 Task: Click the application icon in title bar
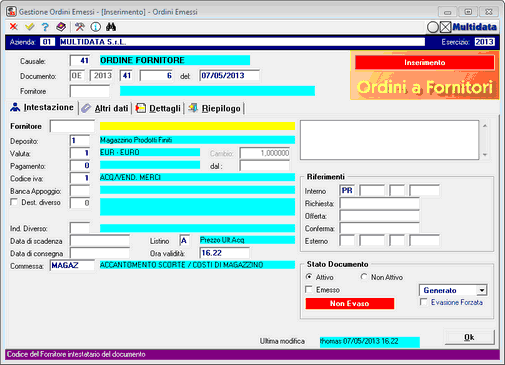point(11,12)
